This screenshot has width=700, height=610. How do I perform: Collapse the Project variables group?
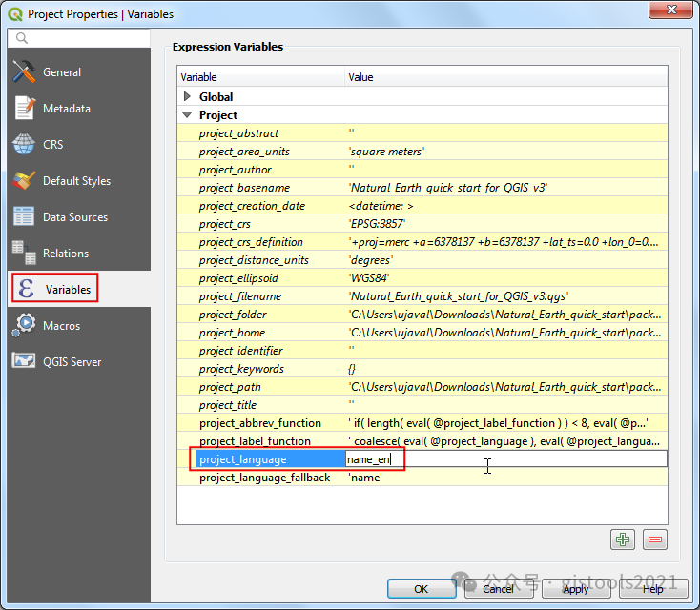pyautogui.click(x=188, y=114)
